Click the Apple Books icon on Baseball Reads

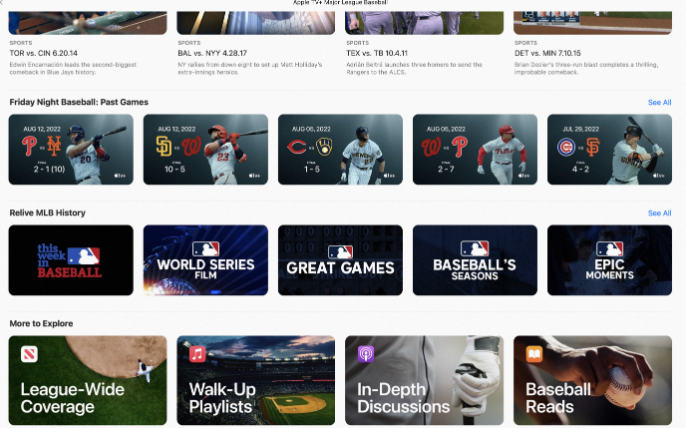pos(534,354)
